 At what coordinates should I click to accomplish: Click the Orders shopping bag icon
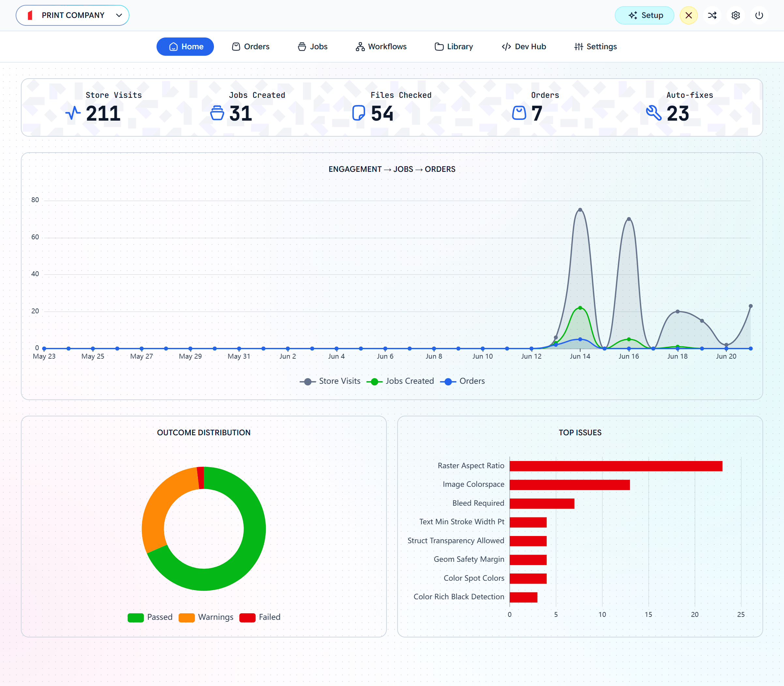pos(519,113)
